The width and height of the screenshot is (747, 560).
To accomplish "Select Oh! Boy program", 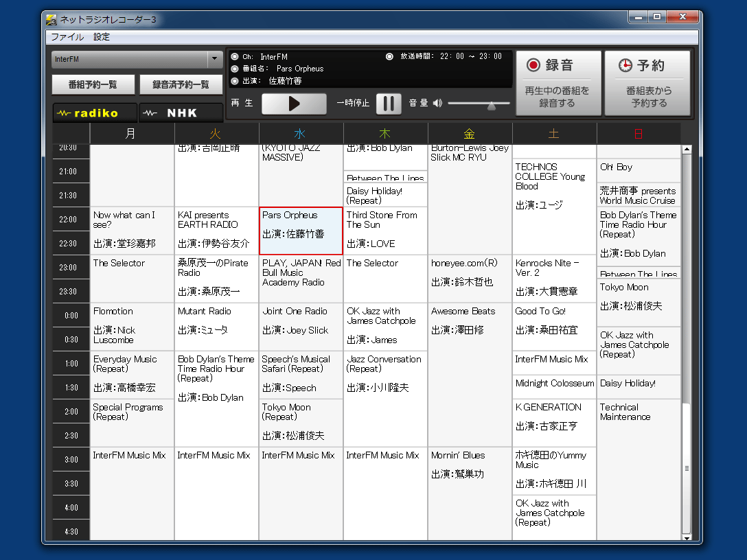I will [639, 170].
